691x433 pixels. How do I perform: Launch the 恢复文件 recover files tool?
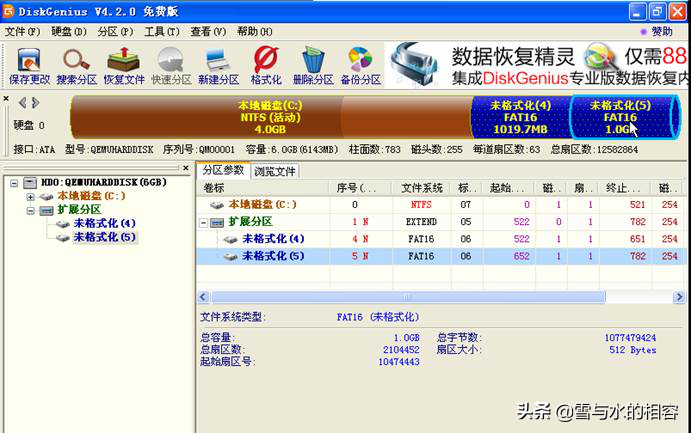[x=124, y=66]
